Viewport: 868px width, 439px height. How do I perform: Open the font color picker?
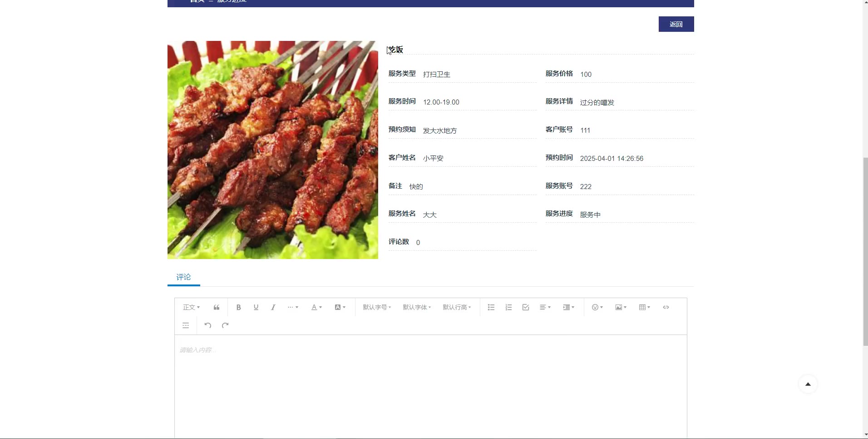[x=316, y=307]
